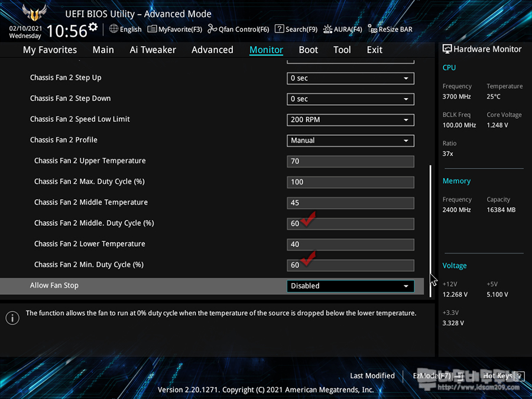
Task: Click the AURA lighting icon
Action: [x=327, y=29]
